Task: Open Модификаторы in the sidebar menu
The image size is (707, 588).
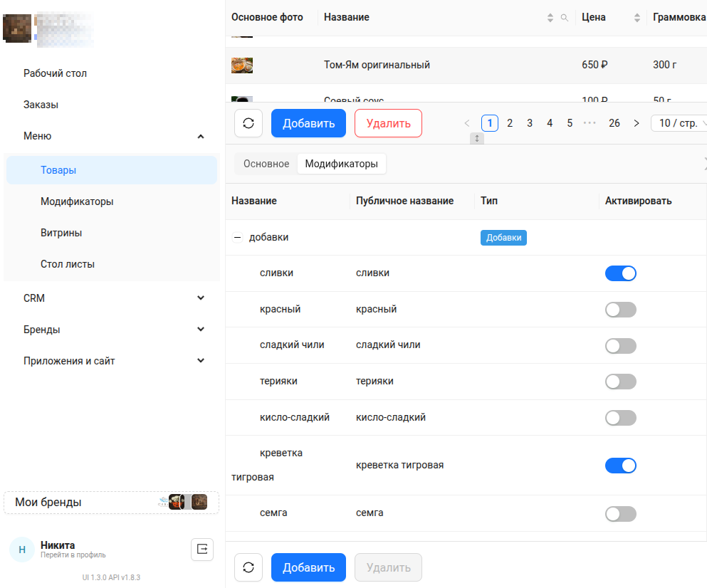Action: 77,201
